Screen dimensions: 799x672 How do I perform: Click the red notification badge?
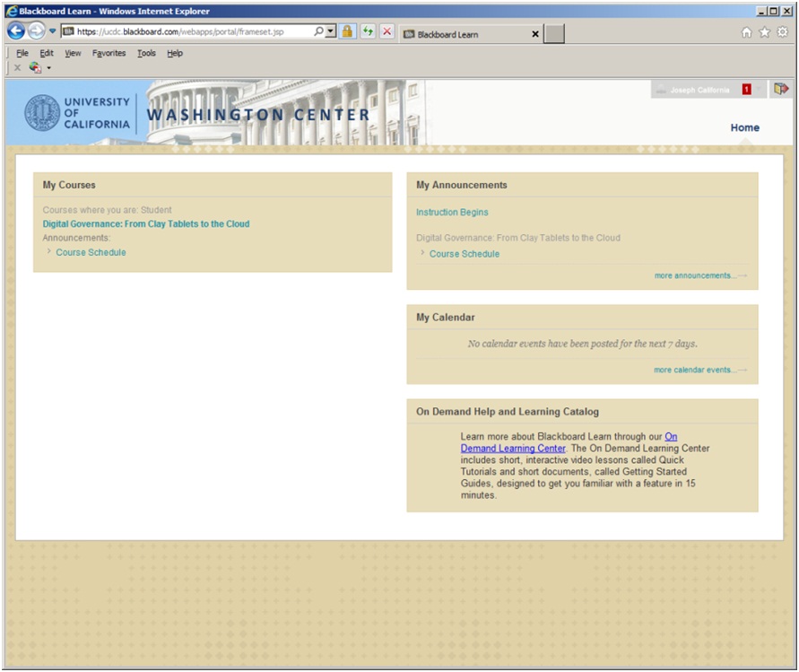pos(746,90)
